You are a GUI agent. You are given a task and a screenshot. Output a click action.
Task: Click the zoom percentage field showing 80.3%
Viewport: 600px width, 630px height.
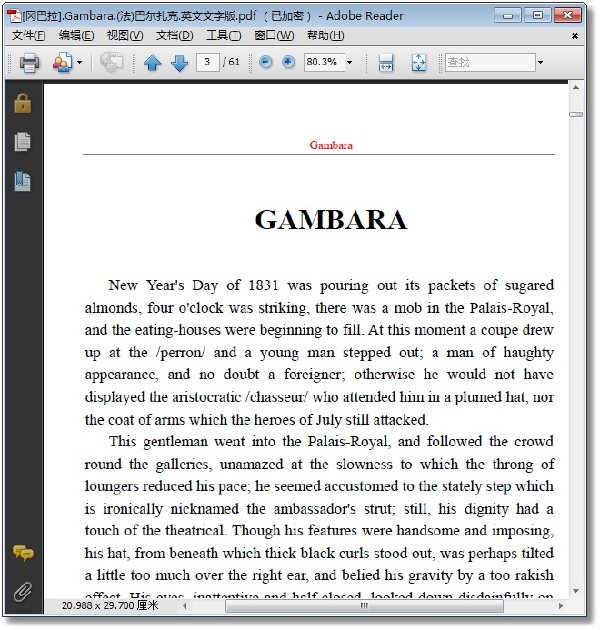click(324, 62)
